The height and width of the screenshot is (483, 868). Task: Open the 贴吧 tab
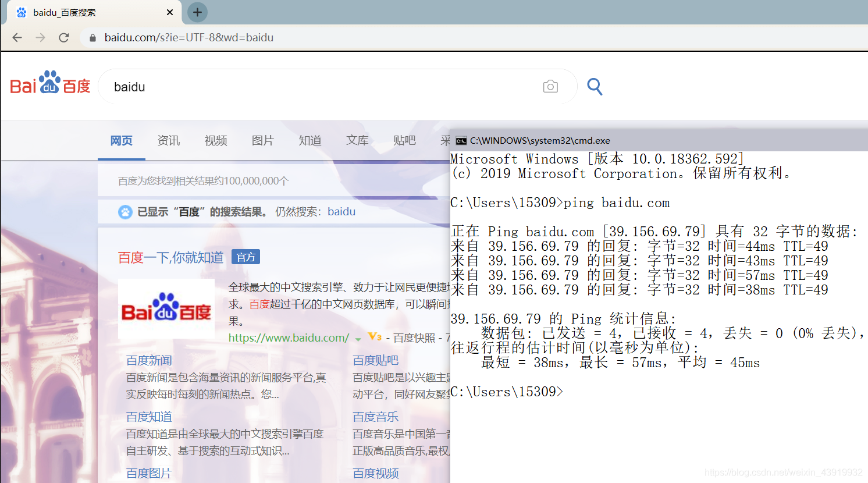[x=404, y=141]
